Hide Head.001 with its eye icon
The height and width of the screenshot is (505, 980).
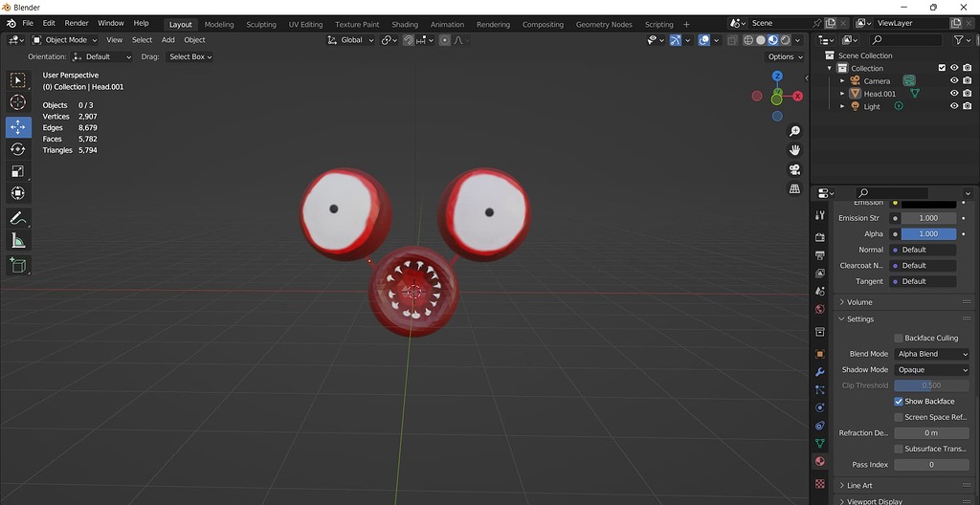(954, 93)
